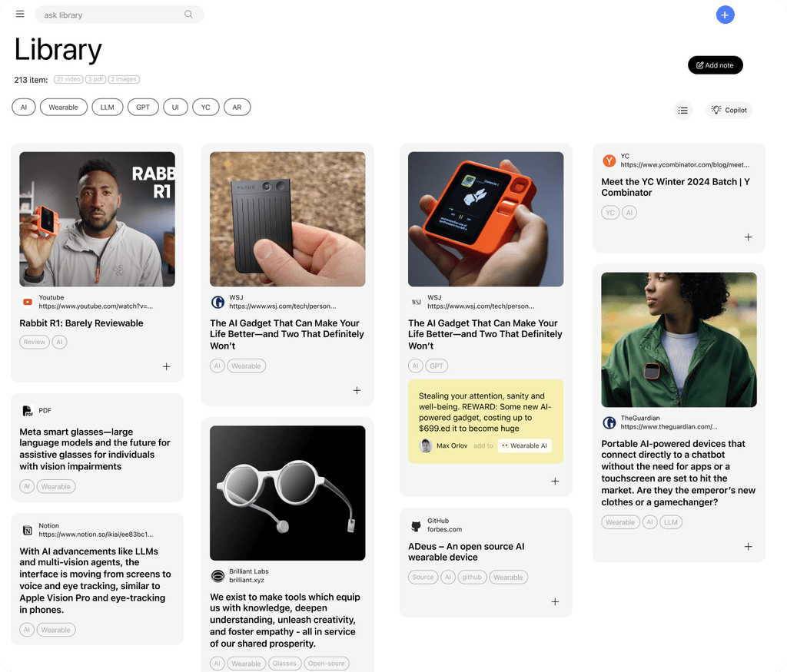Click TheGuardian source icon

click(x=609, y=422)
